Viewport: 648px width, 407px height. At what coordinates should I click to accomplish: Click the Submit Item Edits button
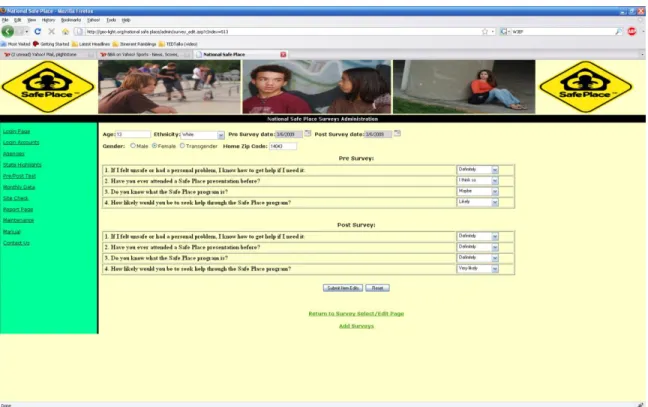pos(343,288)
